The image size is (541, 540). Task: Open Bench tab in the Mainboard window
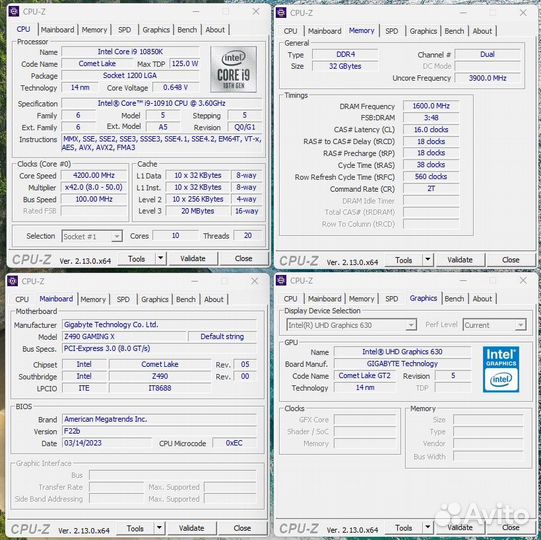click(x=186, y=299)
